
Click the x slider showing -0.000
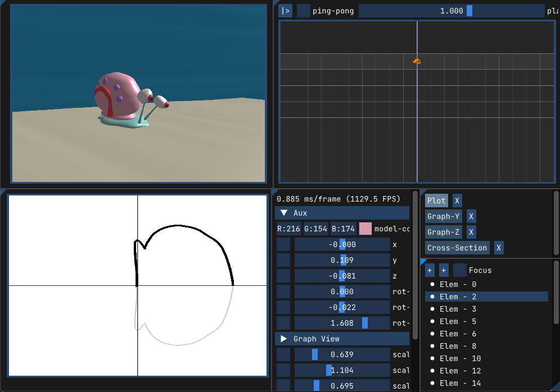click(x=342, y=244)
